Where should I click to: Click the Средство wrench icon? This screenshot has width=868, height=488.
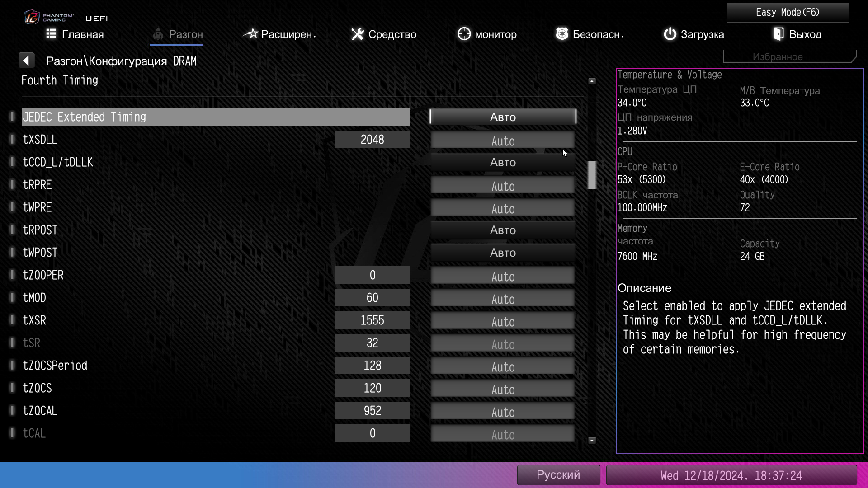point(358,34)
